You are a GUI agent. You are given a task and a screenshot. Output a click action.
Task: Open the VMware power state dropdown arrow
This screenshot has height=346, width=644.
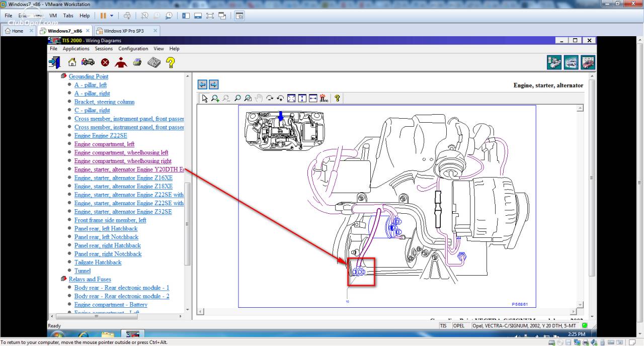click(x=112, y=16)
